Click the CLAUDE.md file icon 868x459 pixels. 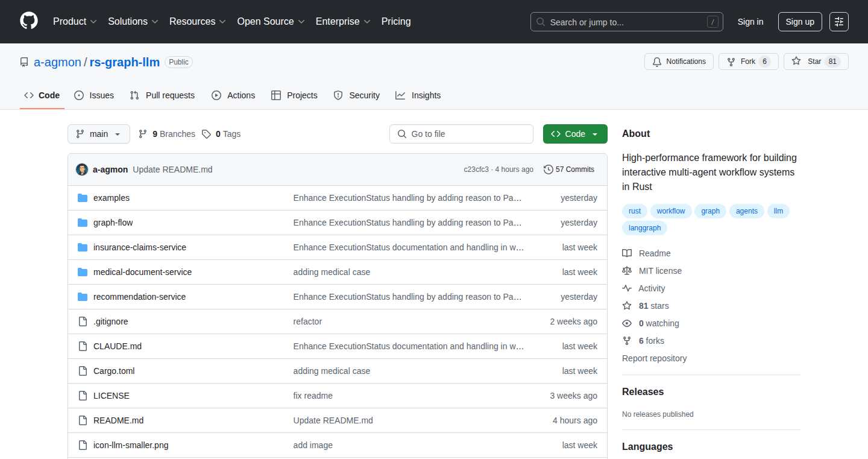coord(83,346)
